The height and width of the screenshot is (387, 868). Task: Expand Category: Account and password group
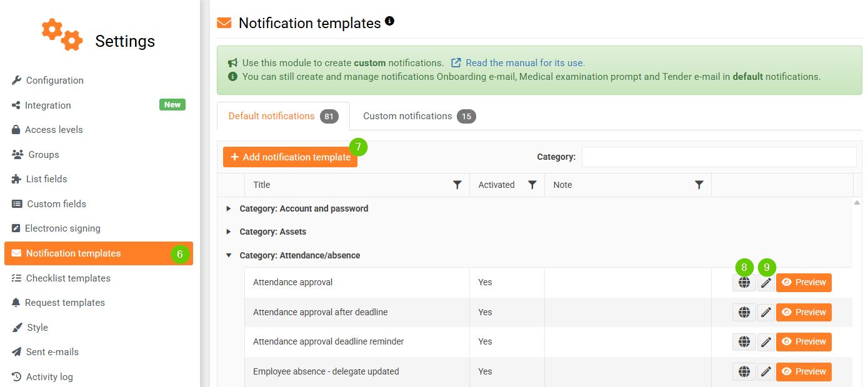(x=229, y=208)
